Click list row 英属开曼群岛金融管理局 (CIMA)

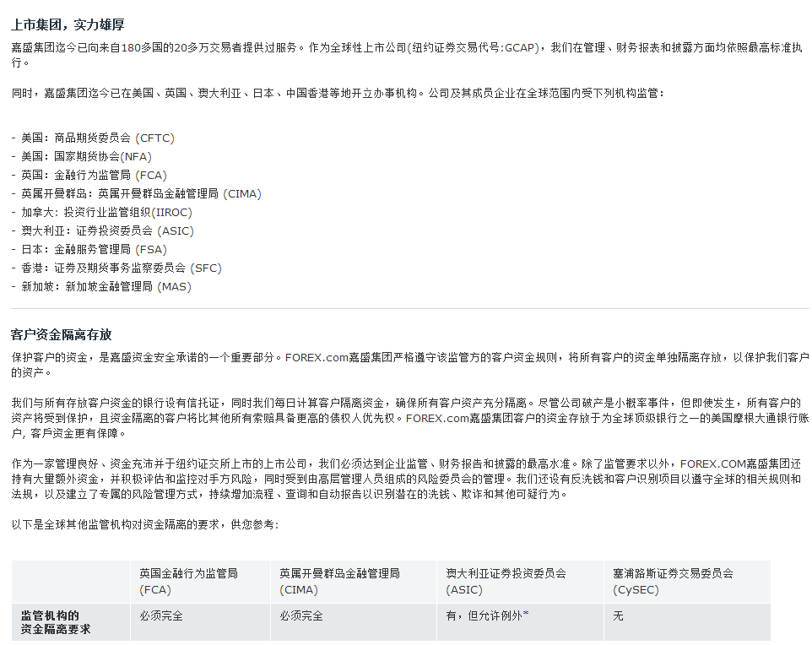(136, 194)
